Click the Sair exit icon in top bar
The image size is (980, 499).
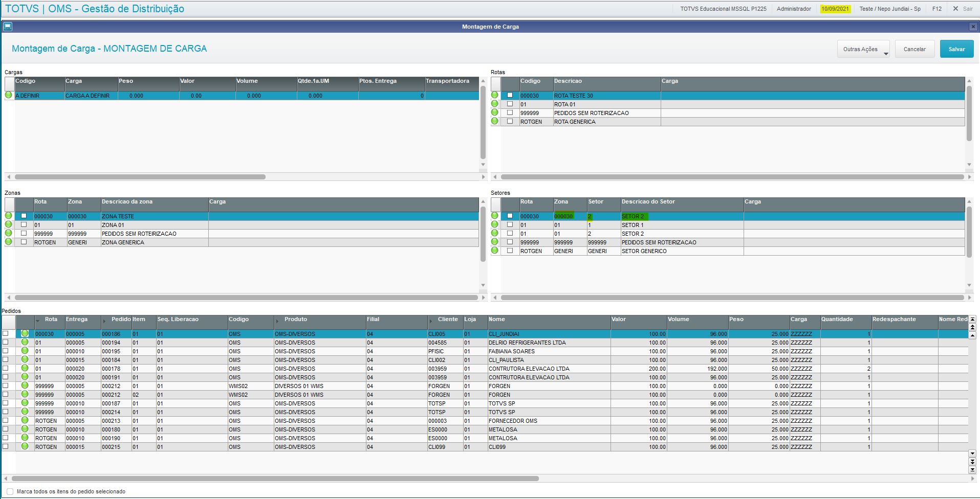point(955,9)
